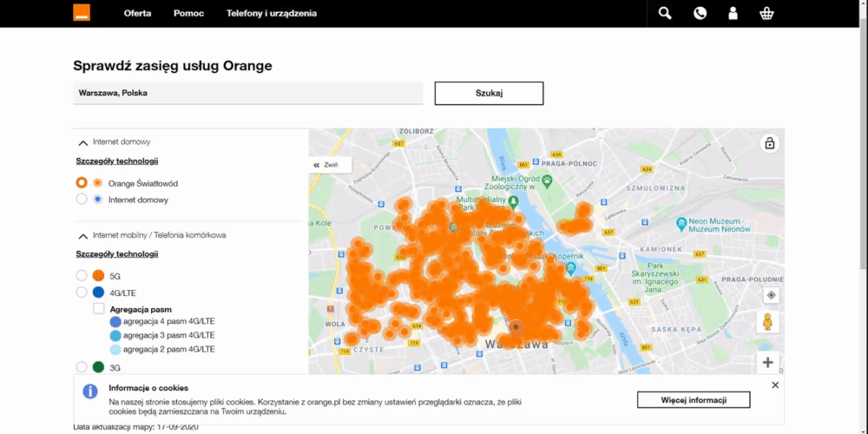Open Szczegóły technologii under Internet domowy
The image size is (868, 434).
pos(117,161)
